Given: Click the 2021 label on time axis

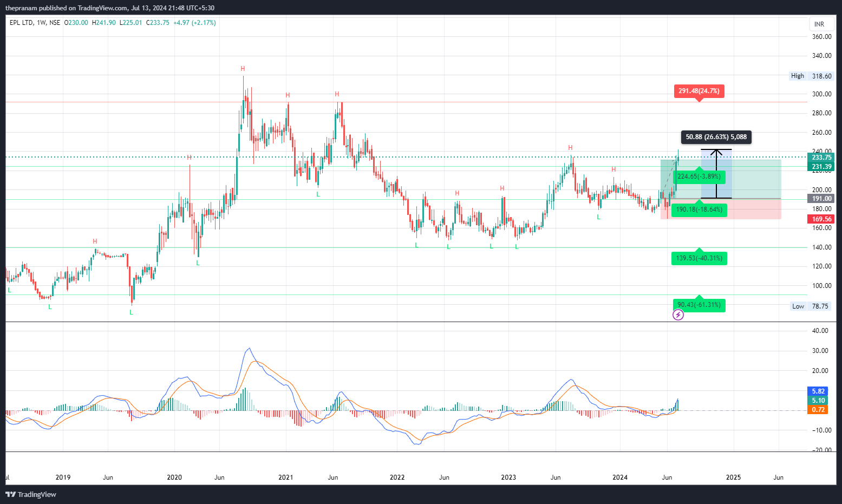Looking at the screenshot, I should coord(285,477).
